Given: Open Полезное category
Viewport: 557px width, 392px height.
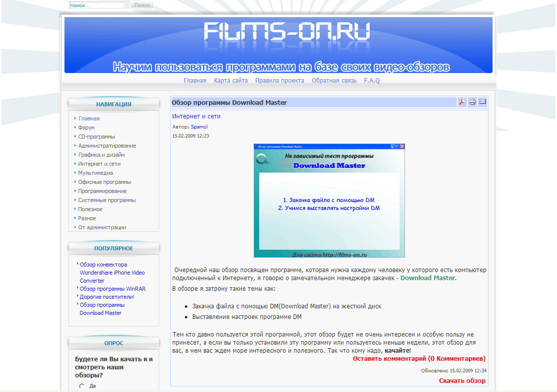Looking at the screenshot, I should coord(90,209).
